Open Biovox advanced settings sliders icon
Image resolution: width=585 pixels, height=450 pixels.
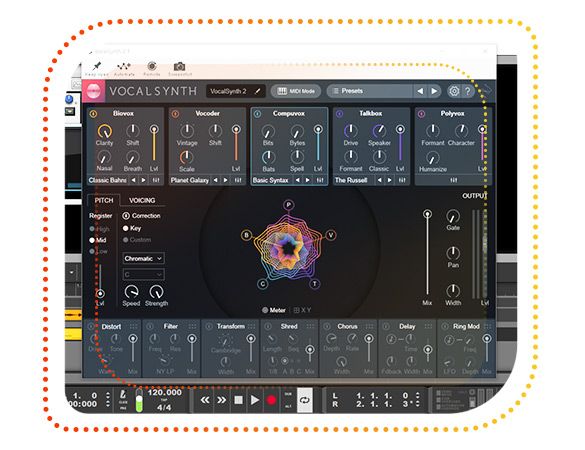click(x=156, y=180)
